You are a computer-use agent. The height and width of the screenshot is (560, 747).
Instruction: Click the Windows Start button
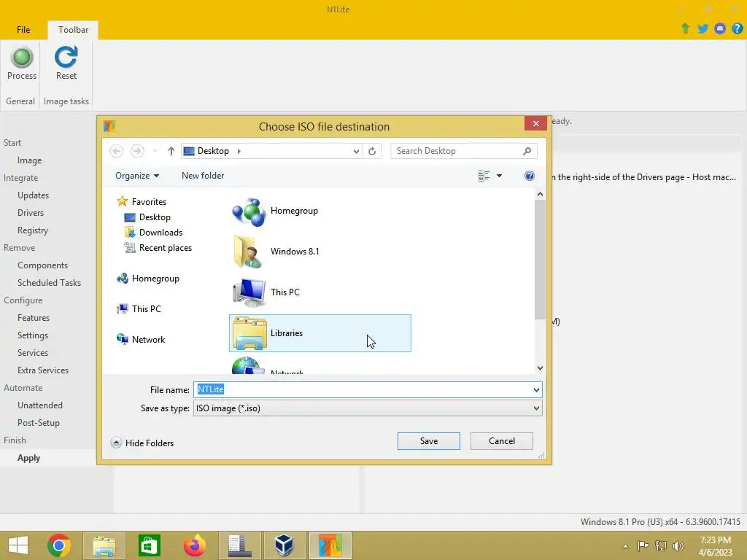coord(18,545)
